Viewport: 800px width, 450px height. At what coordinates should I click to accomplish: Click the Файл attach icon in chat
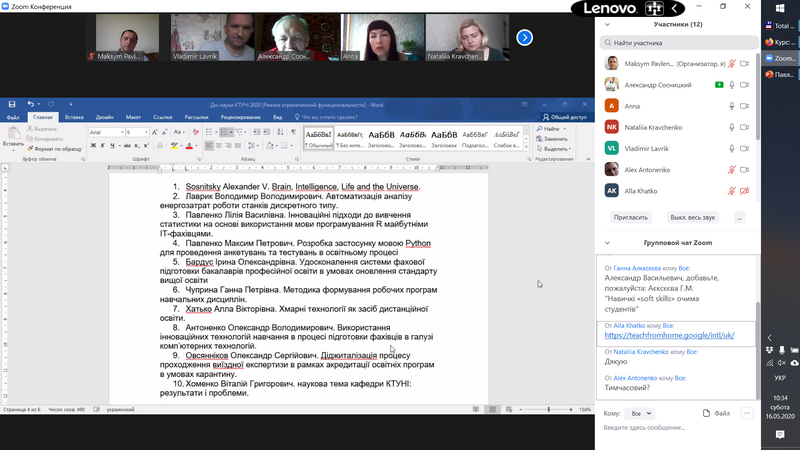pos(712,412)
